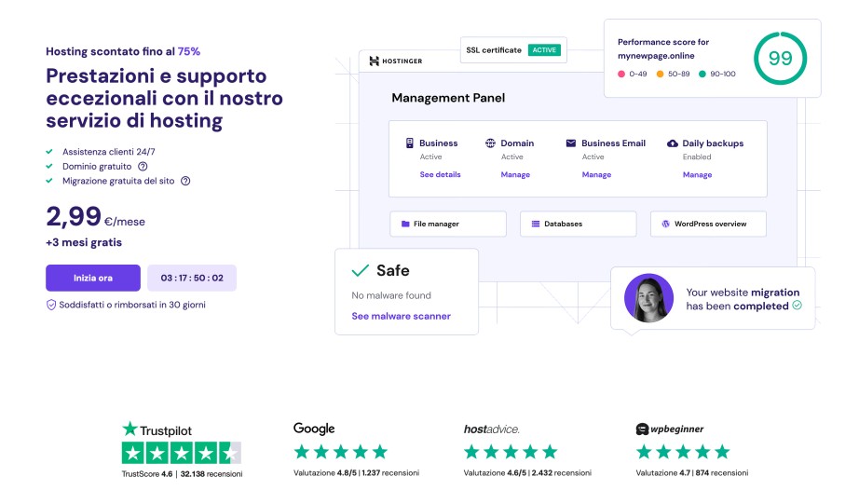Follow the See malware scanner link
859x504 pixels.
[401, 316]
